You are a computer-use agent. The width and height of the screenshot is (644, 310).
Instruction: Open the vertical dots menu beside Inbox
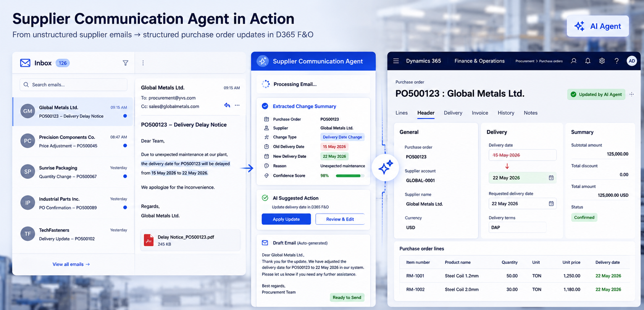coord(143,63)
